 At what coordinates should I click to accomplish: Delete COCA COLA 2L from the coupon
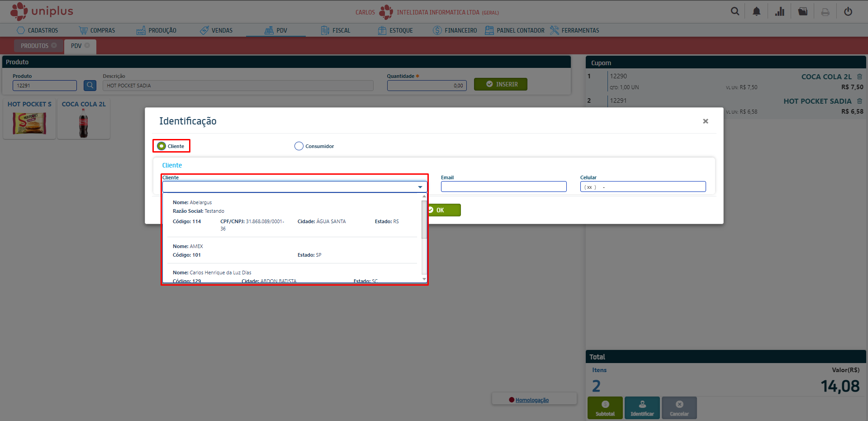(x=859, y=77)
